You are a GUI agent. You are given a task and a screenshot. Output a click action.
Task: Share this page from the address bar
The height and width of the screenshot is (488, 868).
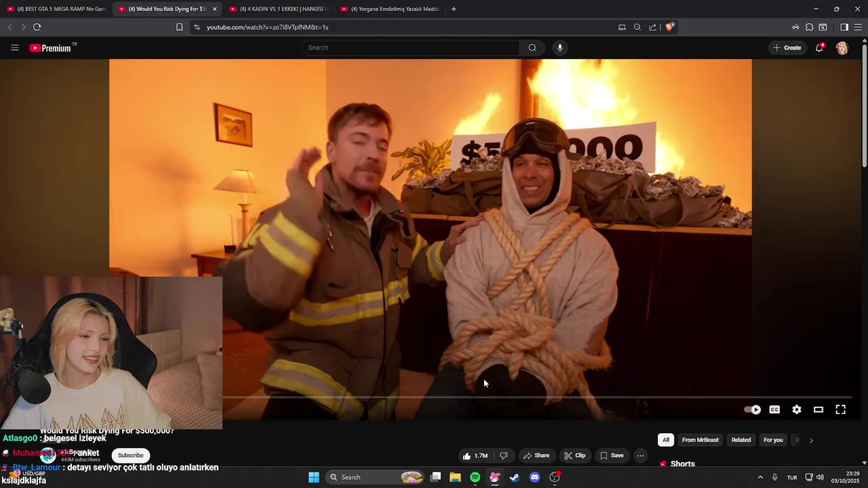pos(653,27)
